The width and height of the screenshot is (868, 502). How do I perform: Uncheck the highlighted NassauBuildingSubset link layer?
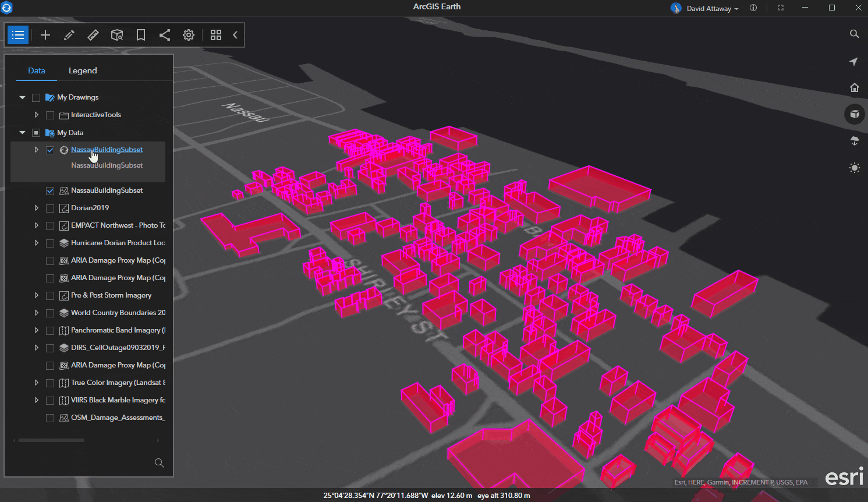50,150
